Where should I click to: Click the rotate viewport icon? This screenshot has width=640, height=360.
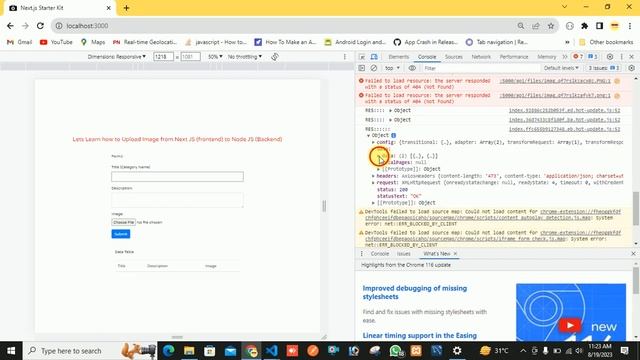coord(275,57)
